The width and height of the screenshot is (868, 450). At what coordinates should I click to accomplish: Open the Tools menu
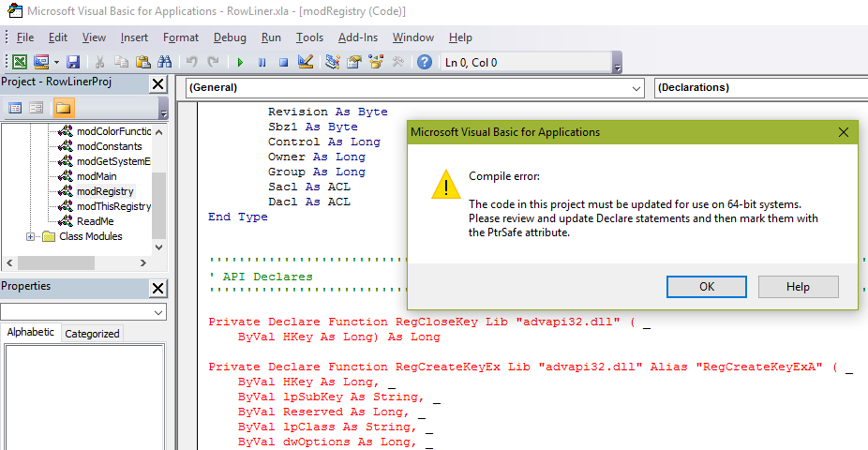(x=309, y=37)
